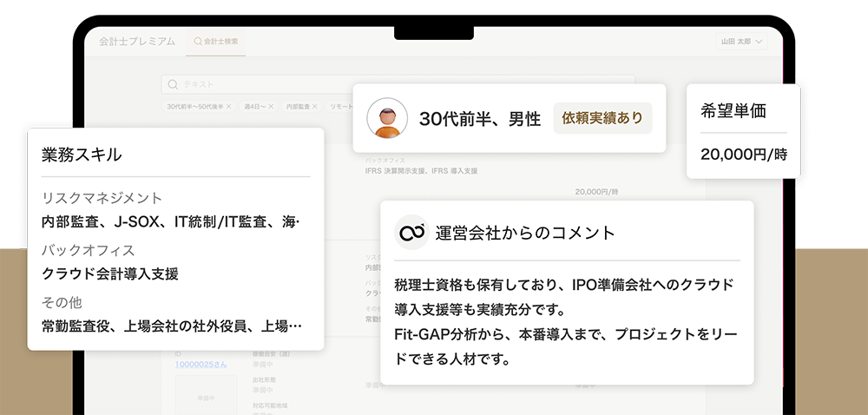Click the 業務スキル card heading
868x415 pixels.
coord(82,155)
